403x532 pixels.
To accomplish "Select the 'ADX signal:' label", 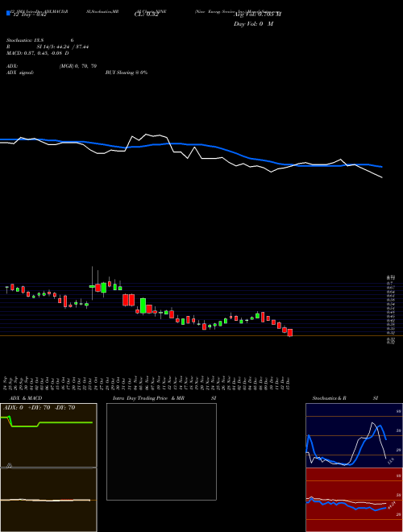I will (x=20, y=73).
